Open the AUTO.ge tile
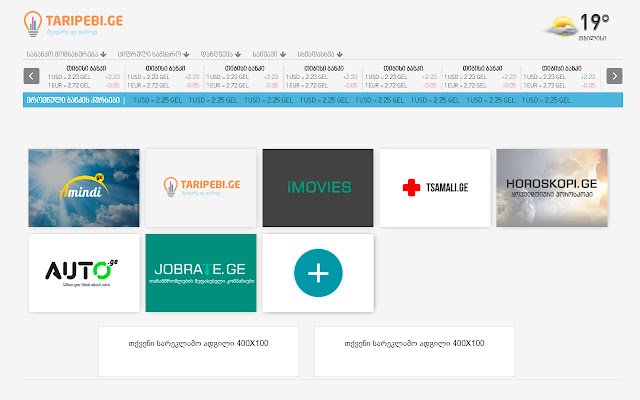 click(84, 273)
